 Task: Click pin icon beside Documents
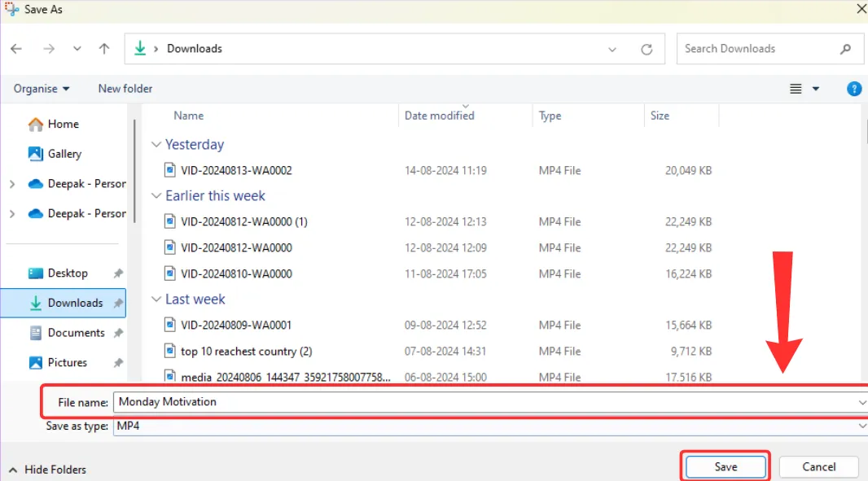pyautogui.click(x=118, y=333)
